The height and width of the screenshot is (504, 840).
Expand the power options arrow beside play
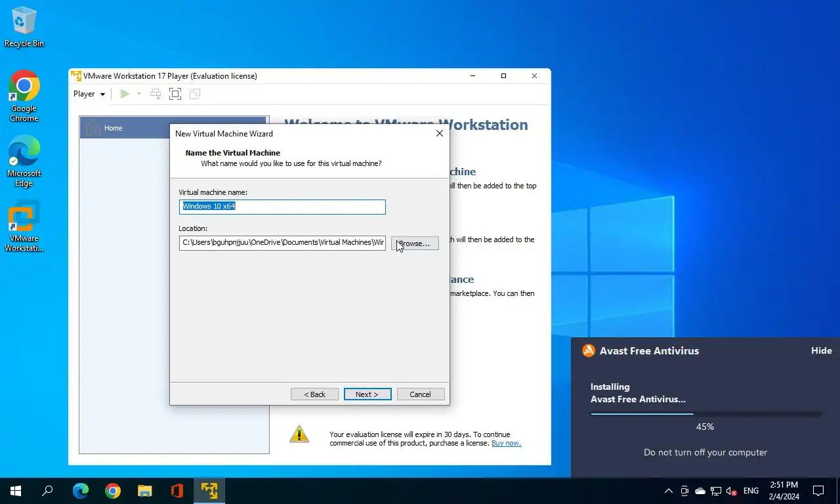[139, 94]
